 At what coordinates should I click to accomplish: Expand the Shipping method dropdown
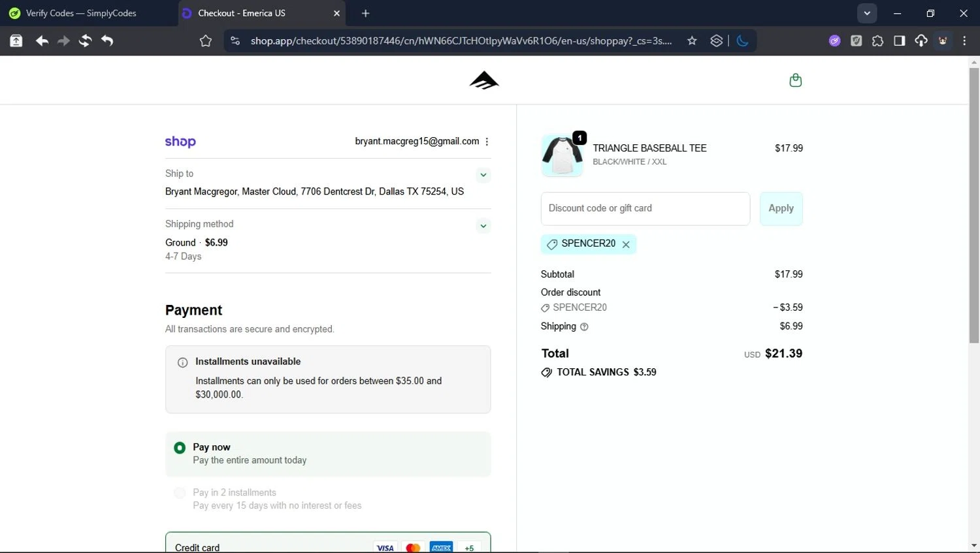483,226
